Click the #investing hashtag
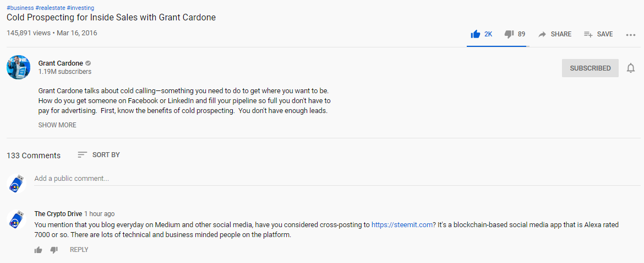Viewport: 644px width, 263px height. coord(80,8)
